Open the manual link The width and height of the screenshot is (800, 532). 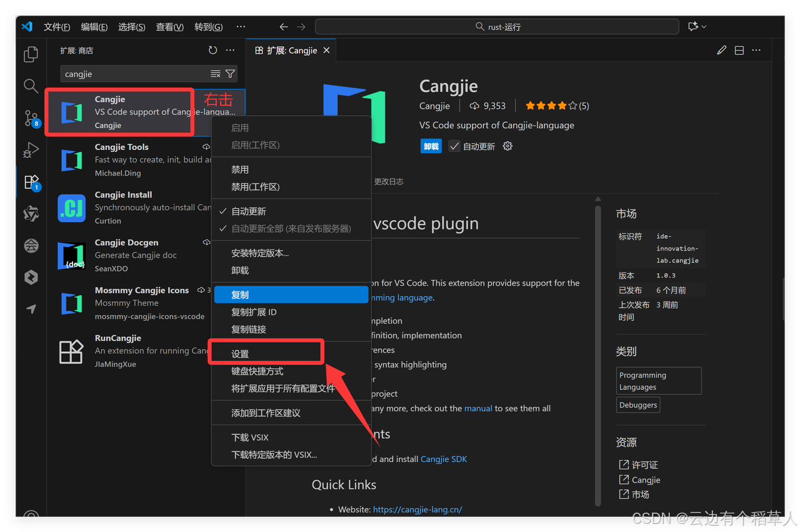[478, 408]
